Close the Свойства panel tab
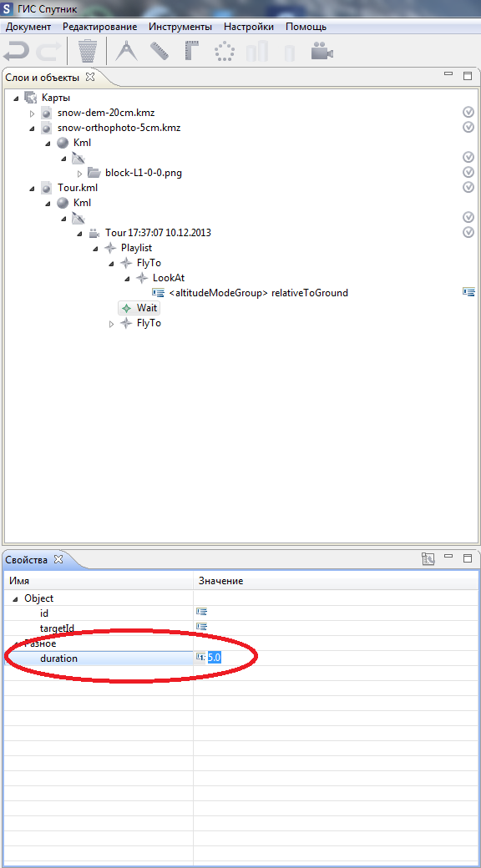 coord(58,559)
